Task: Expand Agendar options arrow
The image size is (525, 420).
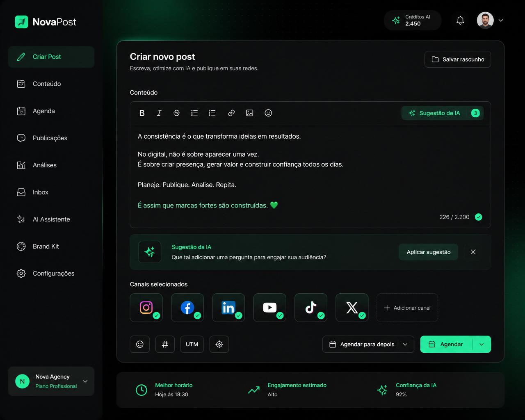Action: (482, 344)
